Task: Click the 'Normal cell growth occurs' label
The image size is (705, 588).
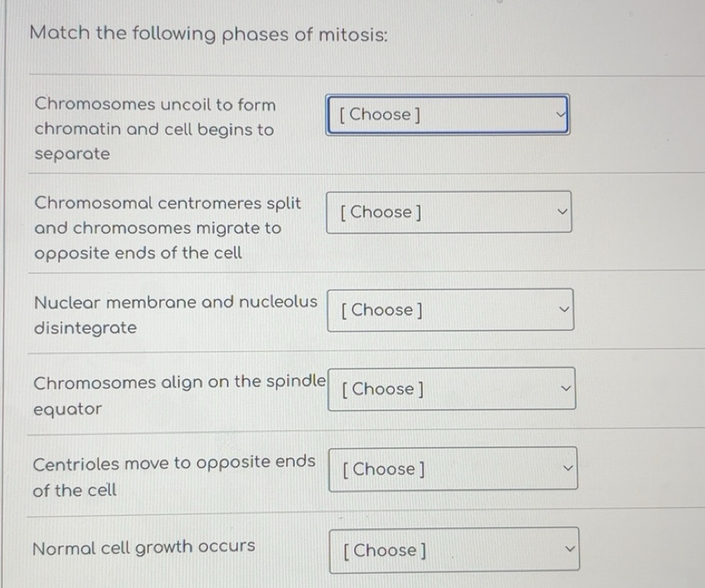Action: click(x=143, y=546)
